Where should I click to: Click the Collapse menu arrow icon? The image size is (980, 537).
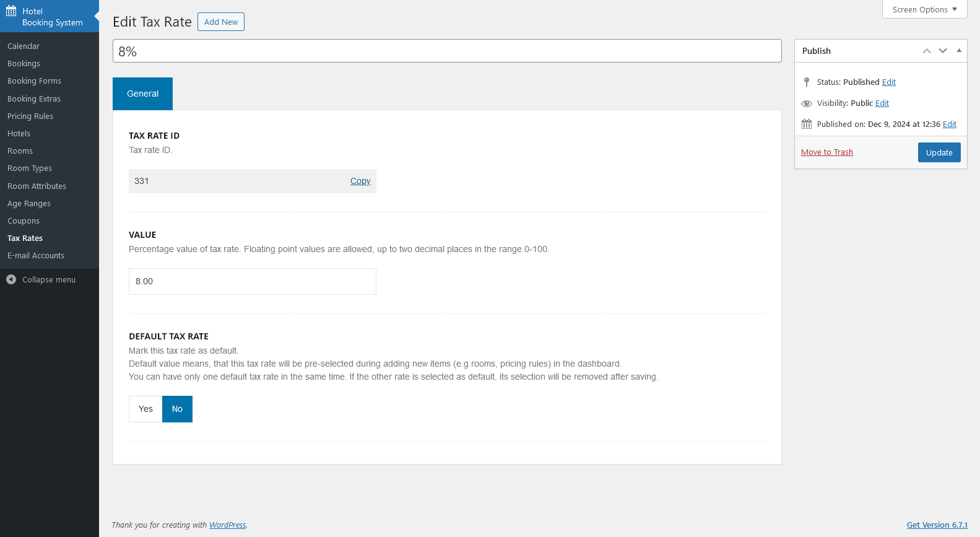click(11, 279)
